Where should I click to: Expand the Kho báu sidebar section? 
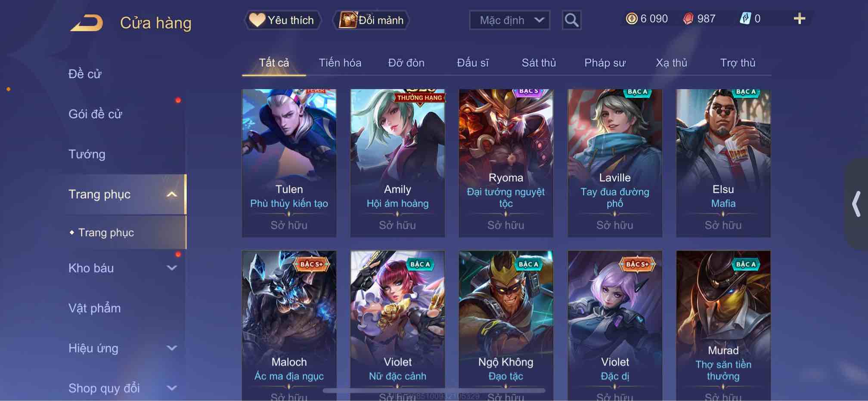[x=171, y=268]
